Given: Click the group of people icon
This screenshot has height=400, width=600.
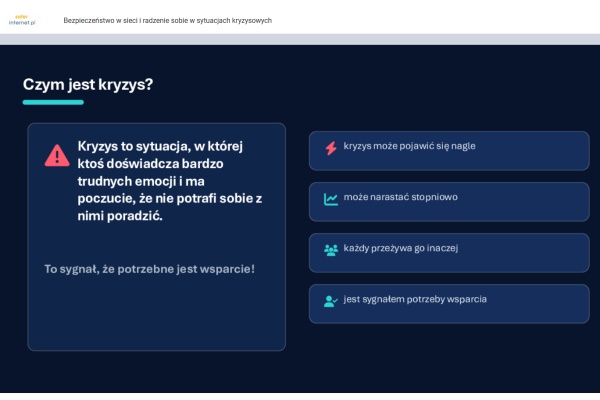Looking at the screenshot, I should pyautogui.click(x=331, y=250).
